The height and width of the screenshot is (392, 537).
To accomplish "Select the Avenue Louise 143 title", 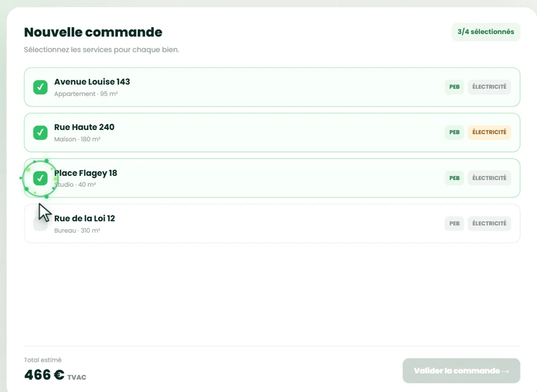I will coord(92,82).
